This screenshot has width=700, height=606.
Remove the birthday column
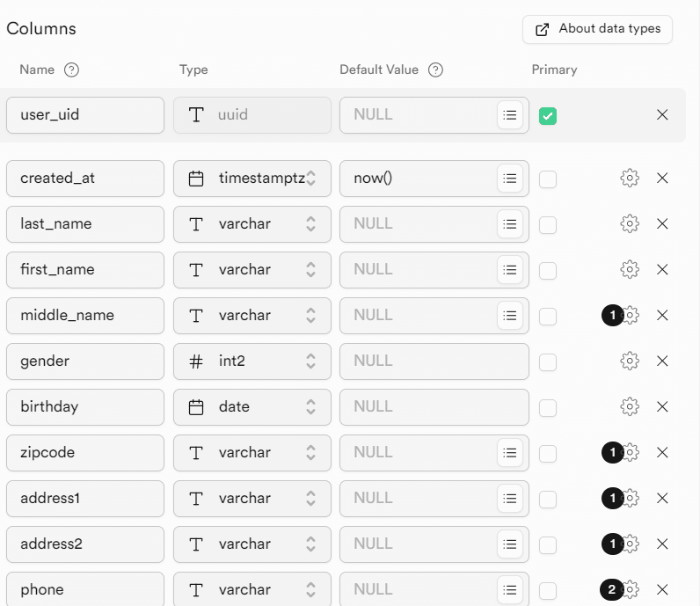pyautogui.click(x=662, y=406)
